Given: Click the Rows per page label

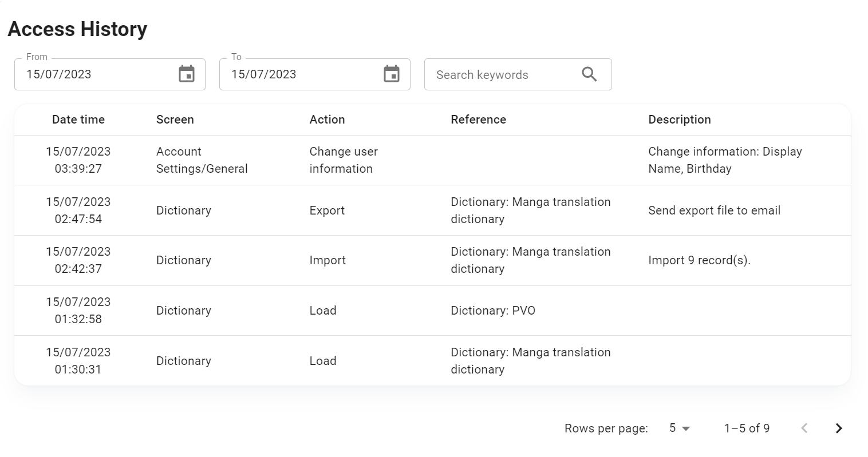Looking at the screenshot, I should [x=606, y=428].
